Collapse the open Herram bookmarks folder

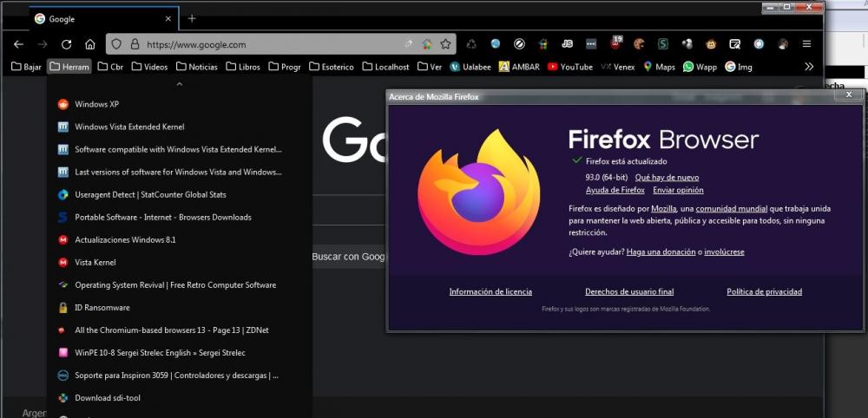(x=69, y=67)
